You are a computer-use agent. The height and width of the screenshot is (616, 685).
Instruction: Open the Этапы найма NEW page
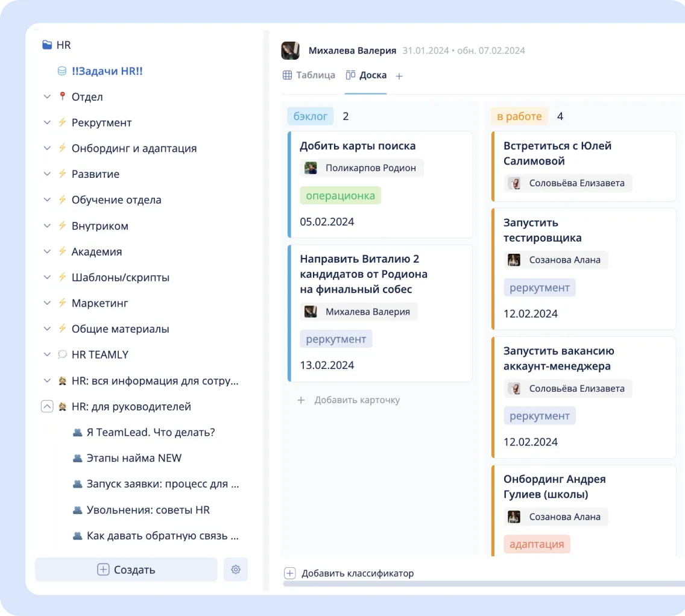(134, 458)
